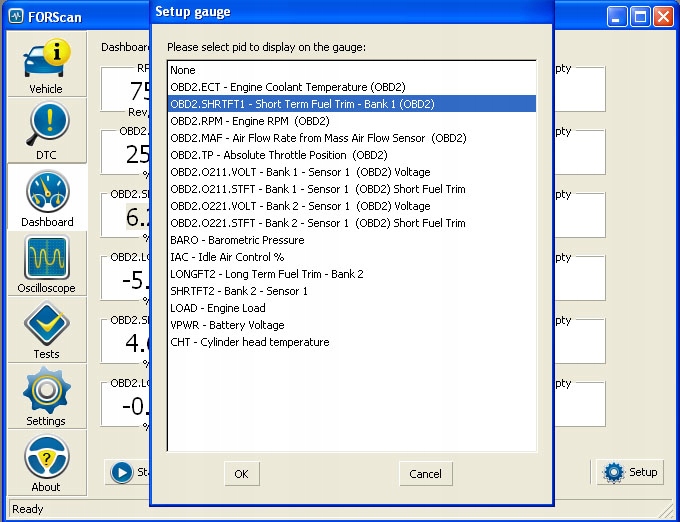The image size is (680, 522).
Task: Select IAC Idle Air Control entry
Action: pos(227,257)
